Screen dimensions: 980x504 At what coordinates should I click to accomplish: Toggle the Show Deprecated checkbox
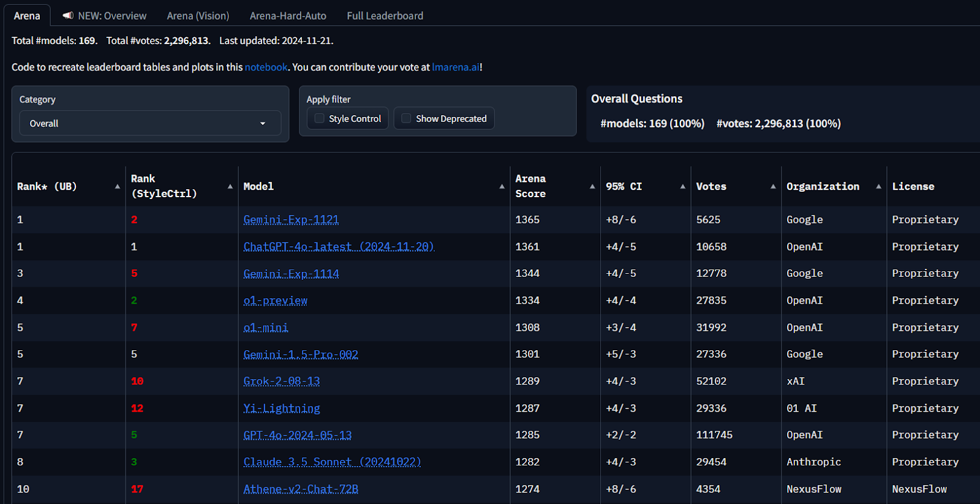point(406,119)
